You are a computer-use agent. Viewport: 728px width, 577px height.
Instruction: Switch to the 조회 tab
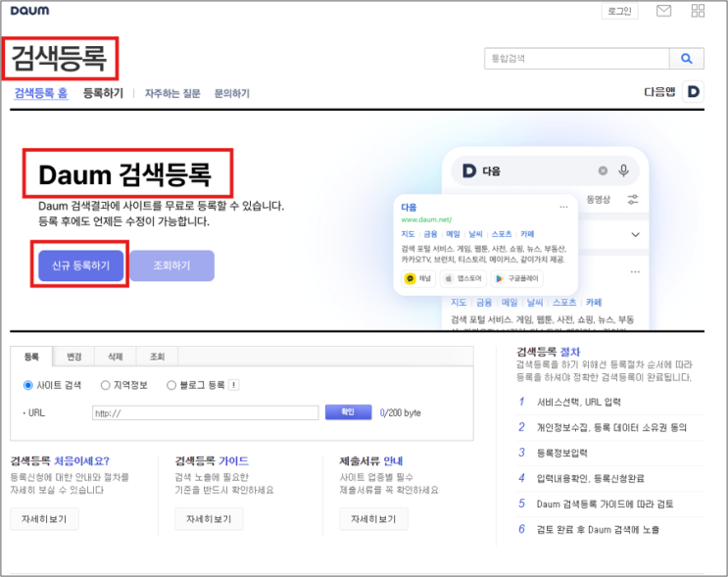click(x=157, y=357)
